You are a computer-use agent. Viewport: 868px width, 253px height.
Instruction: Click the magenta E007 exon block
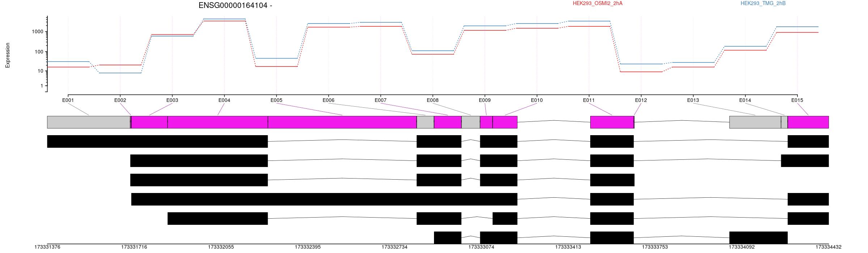coord(448,122)
